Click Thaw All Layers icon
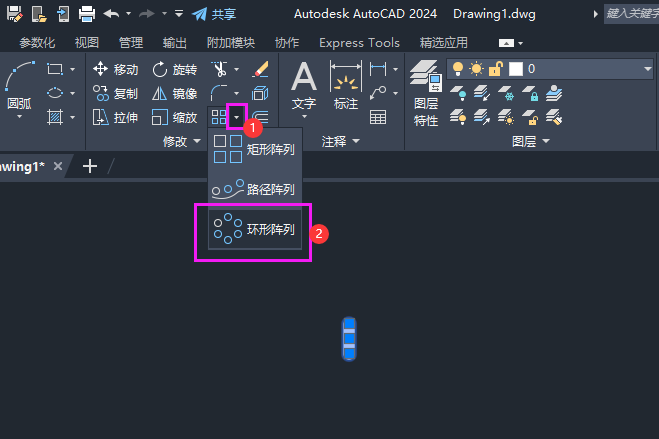 coord(506,117)
